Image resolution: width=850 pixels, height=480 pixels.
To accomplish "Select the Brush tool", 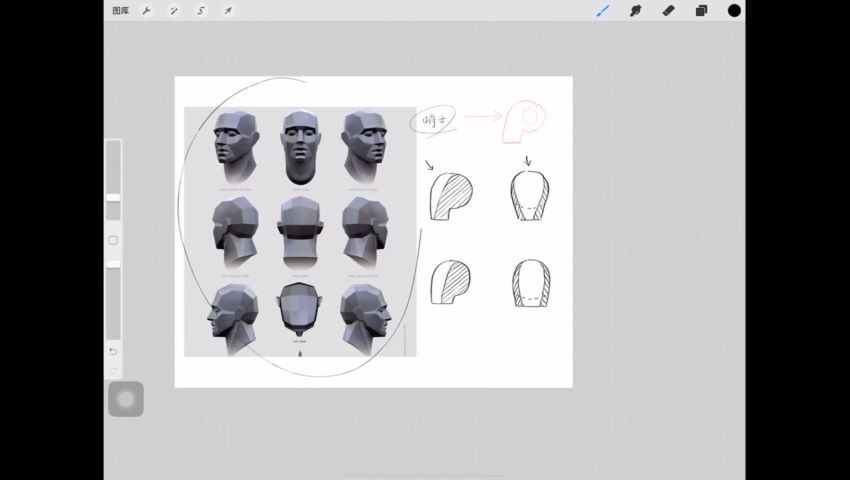I will [603, 11].
